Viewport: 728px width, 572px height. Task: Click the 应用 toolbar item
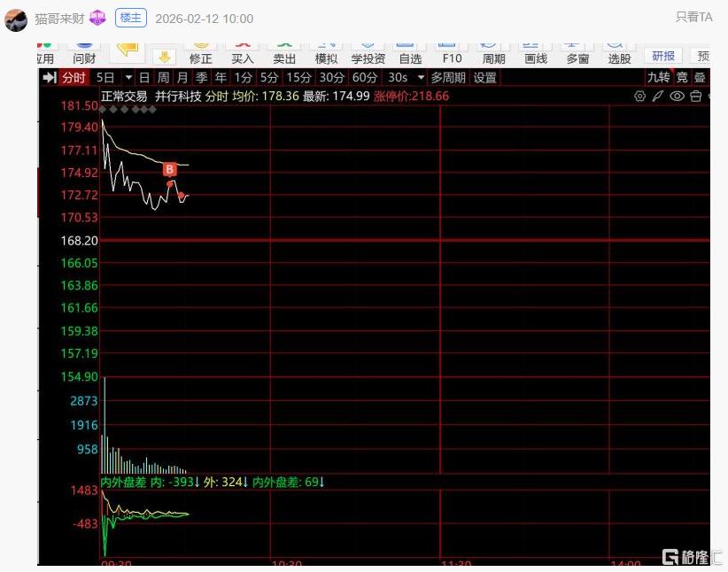tap(45, 53)
